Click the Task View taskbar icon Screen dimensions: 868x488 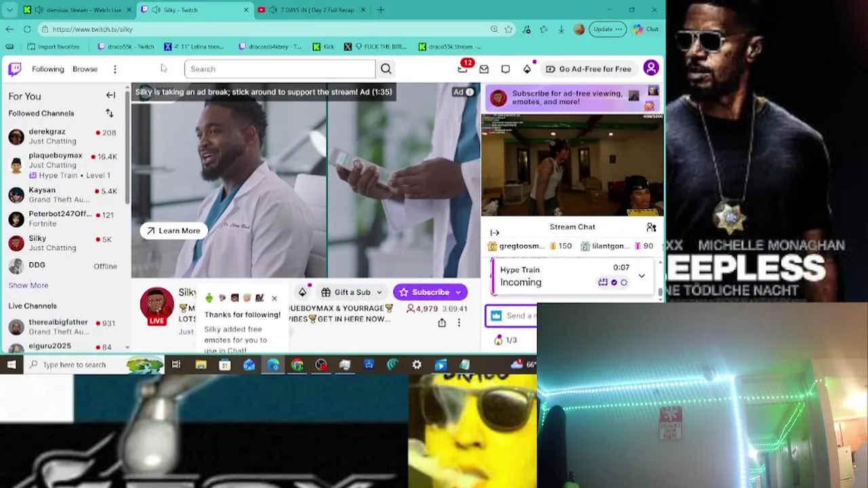coord(176,365)
